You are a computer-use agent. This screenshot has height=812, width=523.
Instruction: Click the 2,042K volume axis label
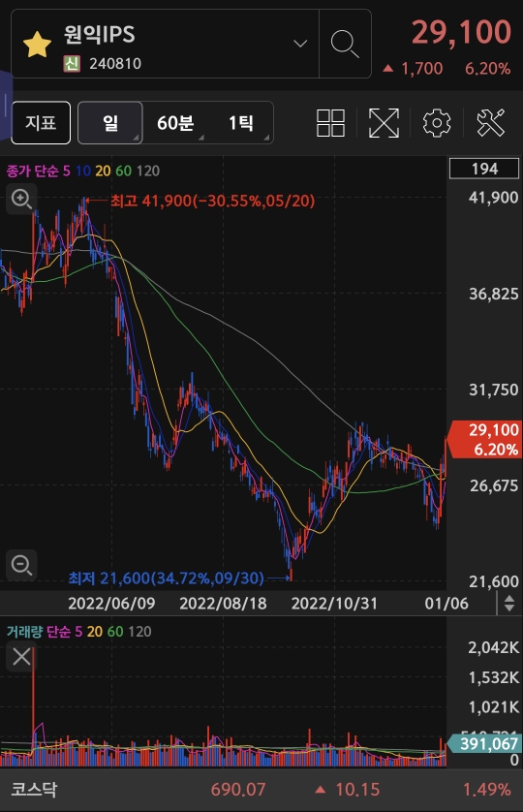(493, 647)
